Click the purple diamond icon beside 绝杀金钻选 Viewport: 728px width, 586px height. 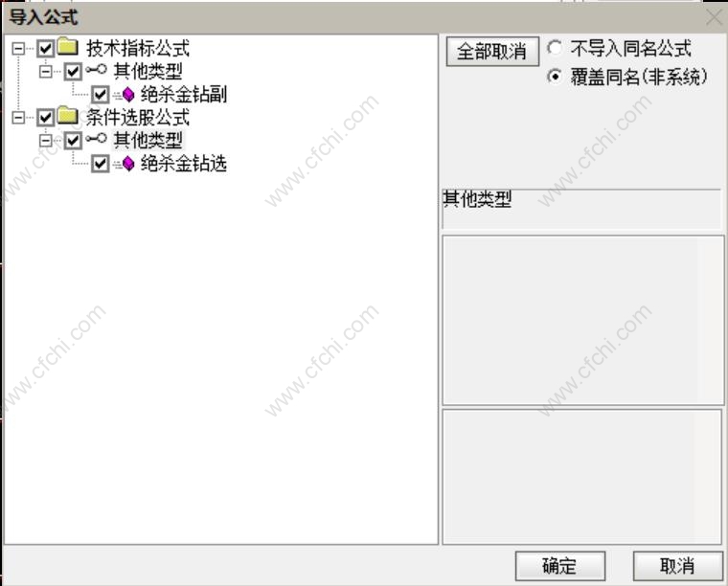tap(128, 164)
